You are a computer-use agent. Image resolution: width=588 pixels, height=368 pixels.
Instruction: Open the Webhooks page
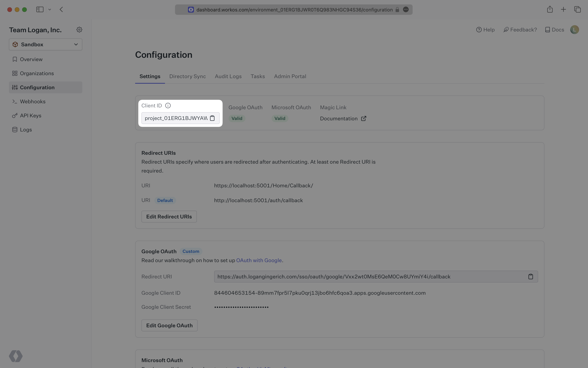click(x=33, y=101)
